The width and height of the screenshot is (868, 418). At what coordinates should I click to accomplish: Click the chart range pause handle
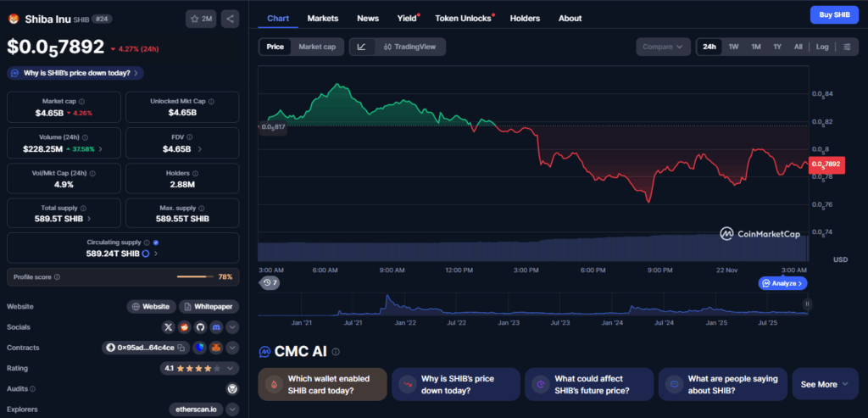807,303
